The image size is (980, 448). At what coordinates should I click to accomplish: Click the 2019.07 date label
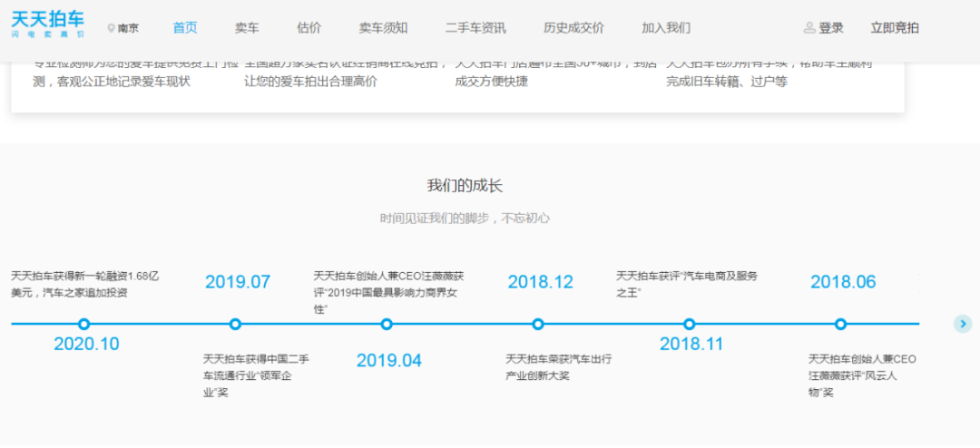[x=238, y=282]
